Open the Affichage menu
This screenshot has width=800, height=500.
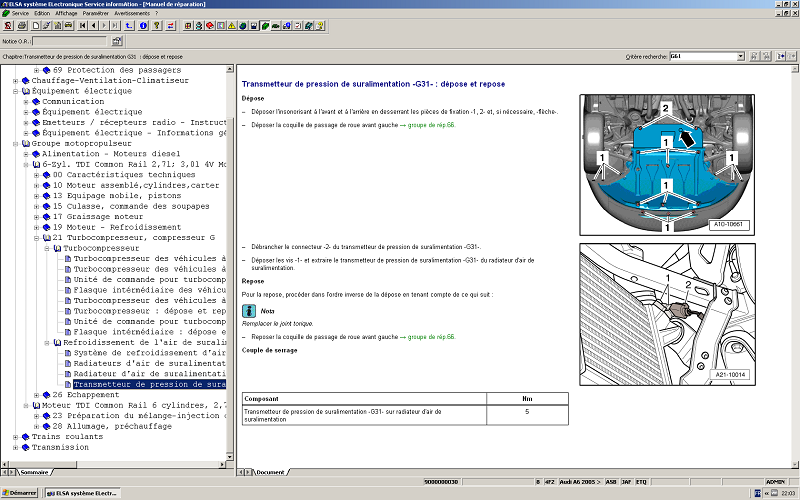66,13
